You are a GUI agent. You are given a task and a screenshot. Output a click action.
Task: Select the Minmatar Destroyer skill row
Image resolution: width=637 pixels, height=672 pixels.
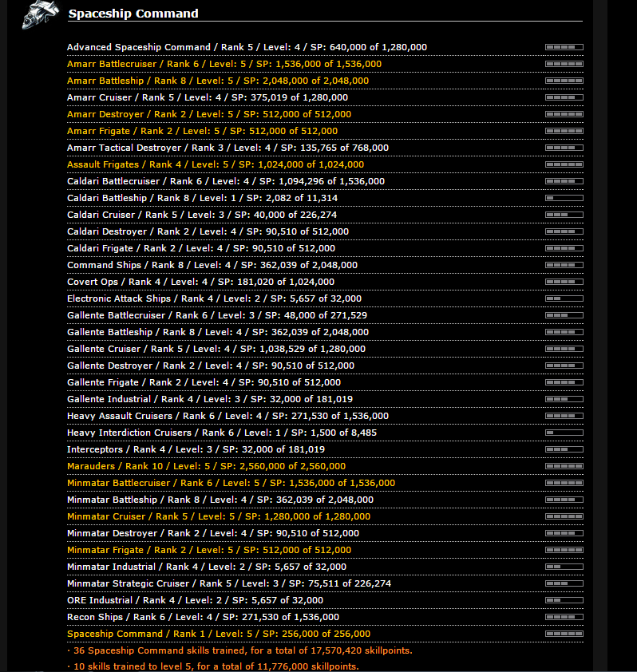click(325, 532)
